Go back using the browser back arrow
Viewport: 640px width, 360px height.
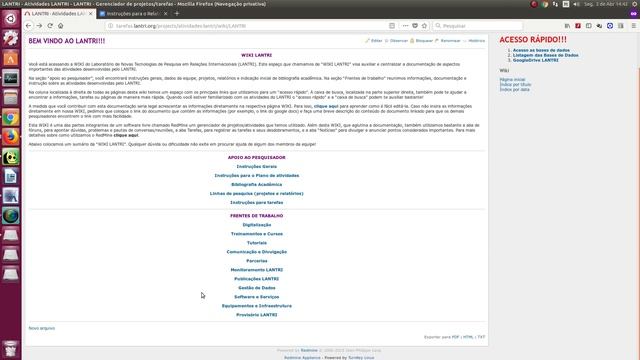28,26
